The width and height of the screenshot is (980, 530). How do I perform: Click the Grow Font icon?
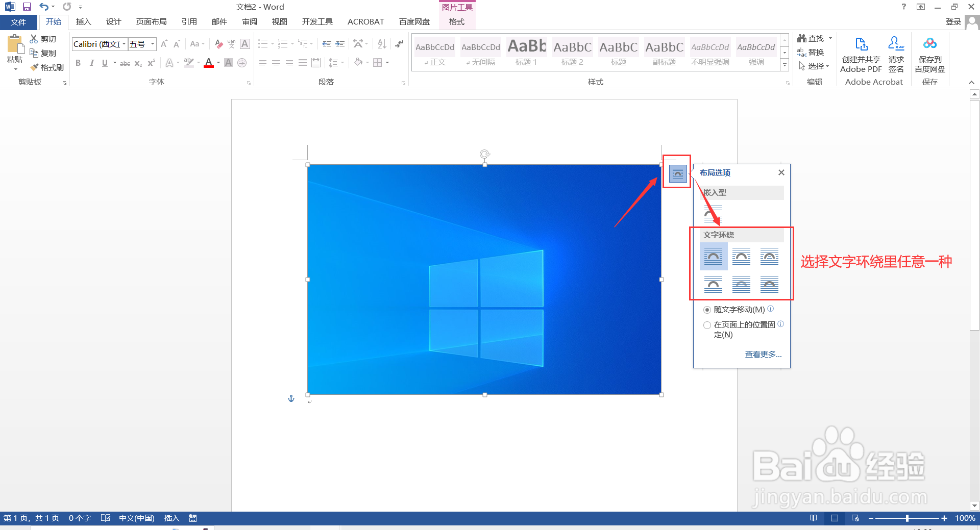(164, 44)
